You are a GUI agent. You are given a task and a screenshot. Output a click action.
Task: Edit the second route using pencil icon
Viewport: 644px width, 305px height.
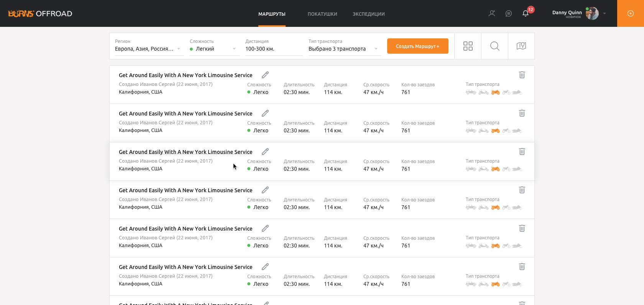coord(265,113)
